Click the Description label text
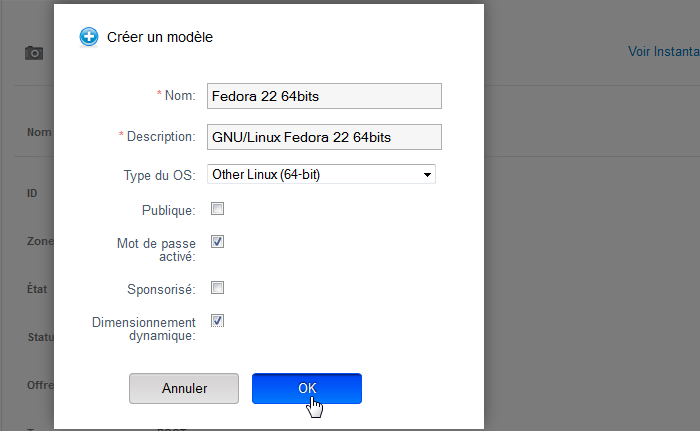 tap(160, 136)
